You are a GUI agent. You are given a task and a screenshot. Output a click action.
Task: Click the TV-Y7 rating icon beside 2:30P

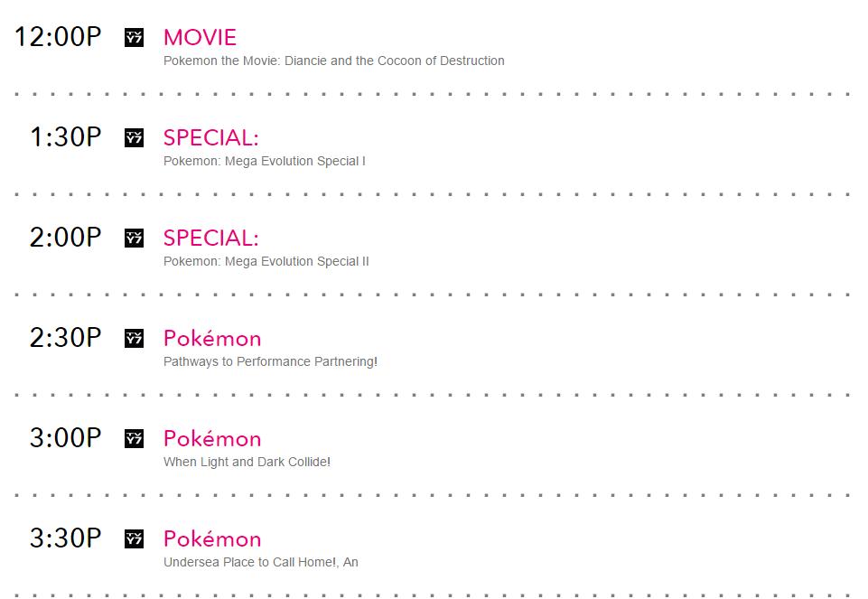[x=134, y=339]
